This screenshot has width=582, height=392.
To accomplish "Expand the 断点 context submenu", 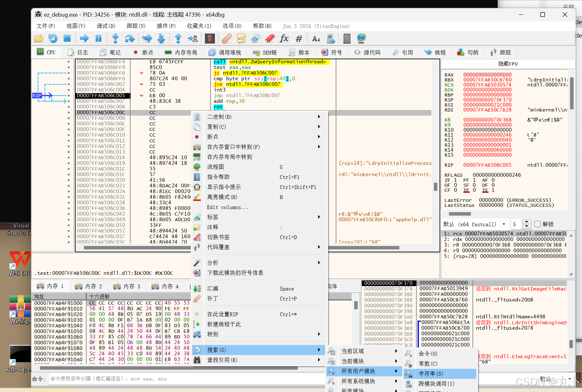I will click(x=260, y=137).
